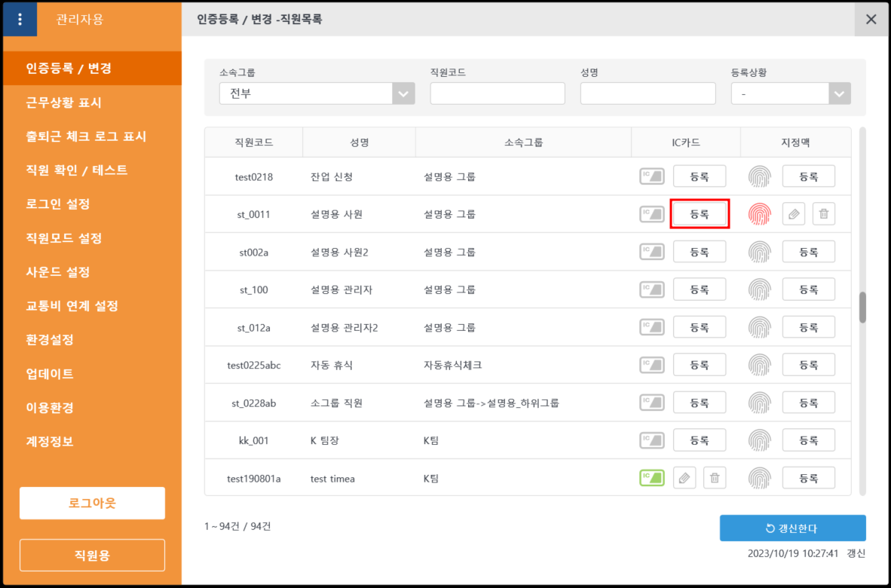Click the three-dot menu icon beside 관리자용
The width and height of the screenshot is (891, 588).
pos(20,20)
